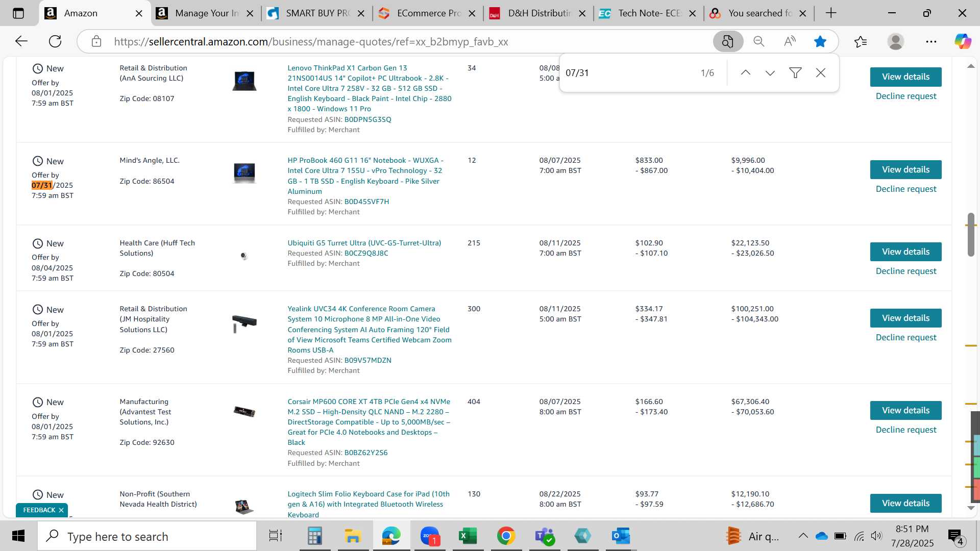The image size is (980, 551).
Task: Jump to previous find result
Action: coord(746,73)
